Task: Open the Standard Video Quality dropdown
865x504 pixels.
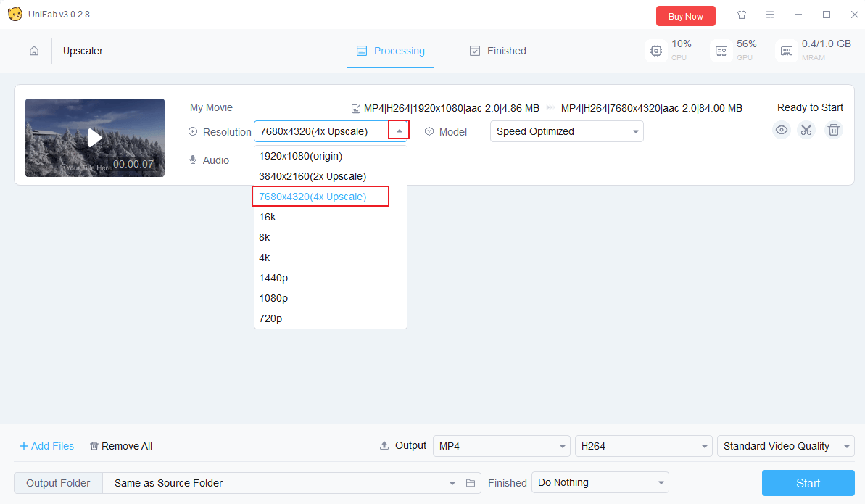Action: (x=785, y=446)
